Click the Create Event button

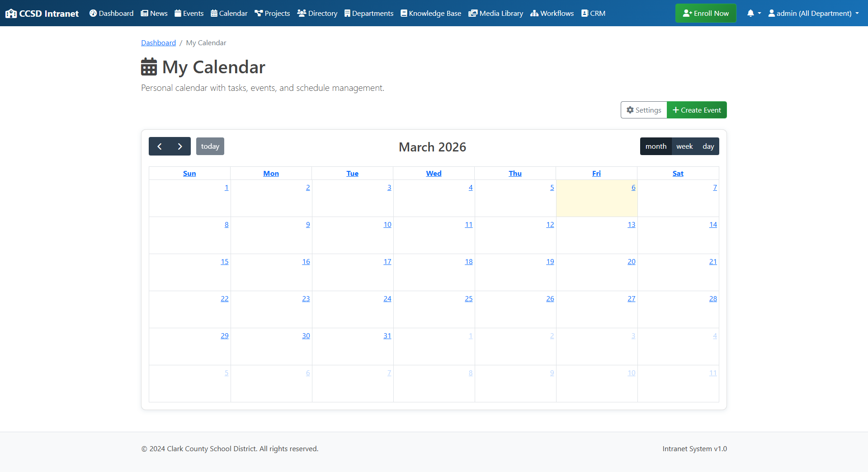697,110
